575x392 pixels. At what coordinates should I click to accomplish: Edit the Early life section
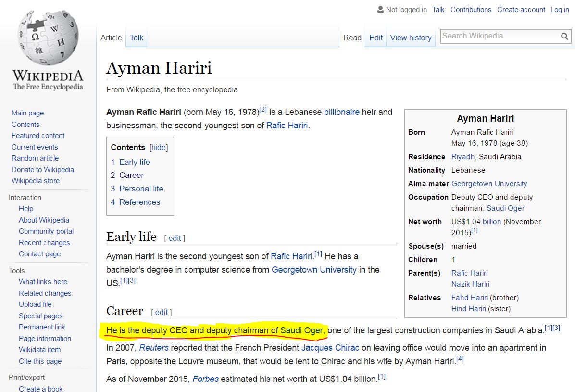175,239
